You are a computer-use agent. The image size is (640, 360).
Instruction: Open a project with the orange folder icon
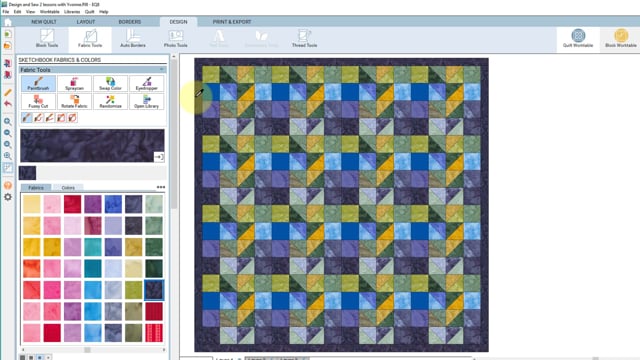pyautogui.click(x=8, y=45)
